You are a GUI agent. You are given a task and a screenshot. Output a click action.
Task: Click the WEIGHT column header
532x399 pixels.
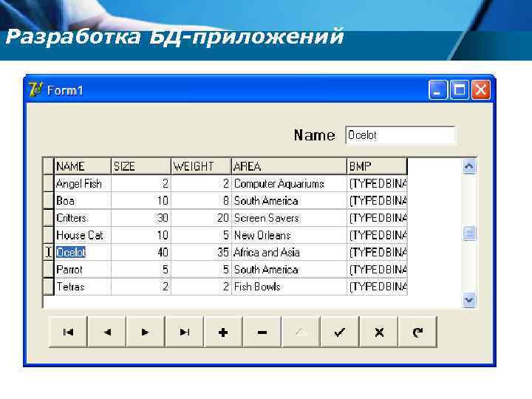pyautogui.click(x=201, y=166)
